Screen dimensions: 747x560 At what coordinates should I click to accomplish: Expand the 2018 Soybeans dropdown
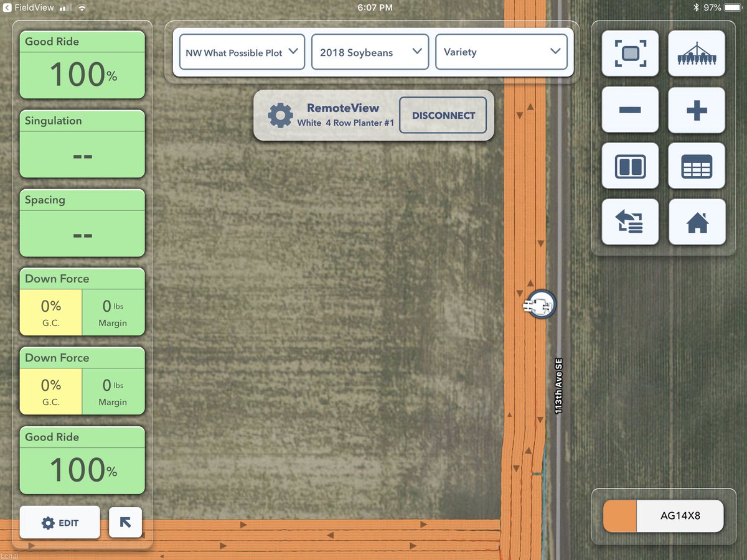pyautogui.click(x=370, y=52)
